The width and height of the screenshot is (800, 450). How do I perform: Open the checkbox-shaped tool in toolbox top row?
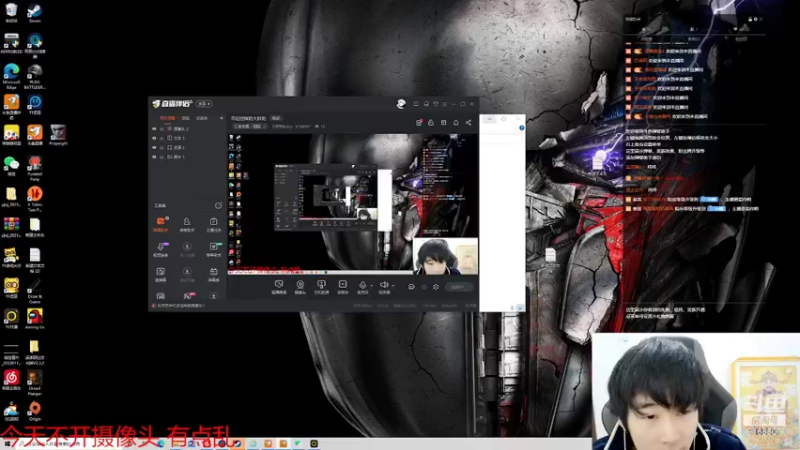pyautogui.click(x=213, y=224)
